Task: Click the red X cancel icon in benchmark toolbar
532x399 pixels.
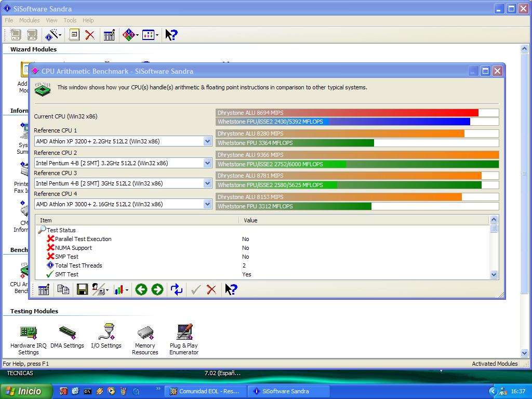Action: tap(211, 289)
